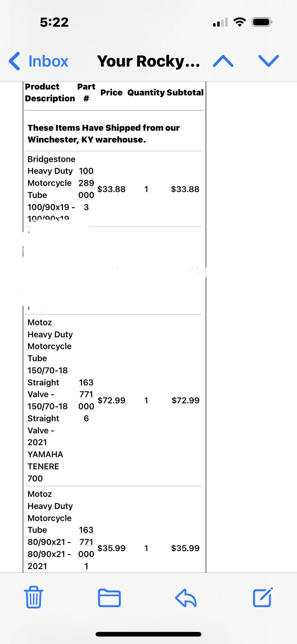Tap the compose new message icon
Screen dimensions: 297x644
point(263,597)
